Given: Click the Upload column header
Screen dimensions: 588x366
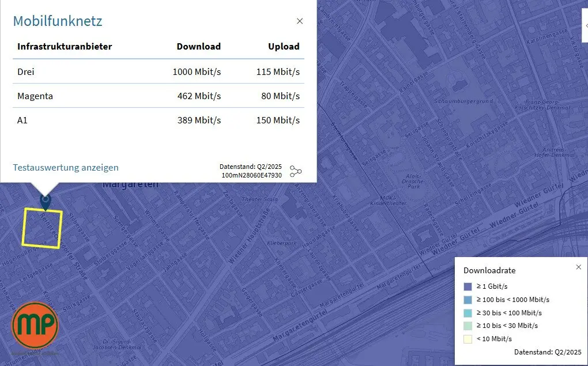Looking at the screenshot, I should coord(284,47).
